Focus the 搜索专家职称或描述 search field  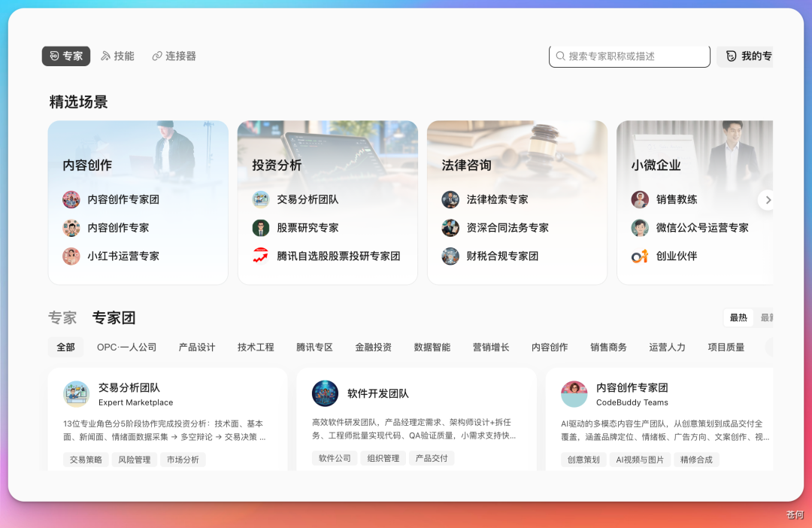[x=629, y=56]
